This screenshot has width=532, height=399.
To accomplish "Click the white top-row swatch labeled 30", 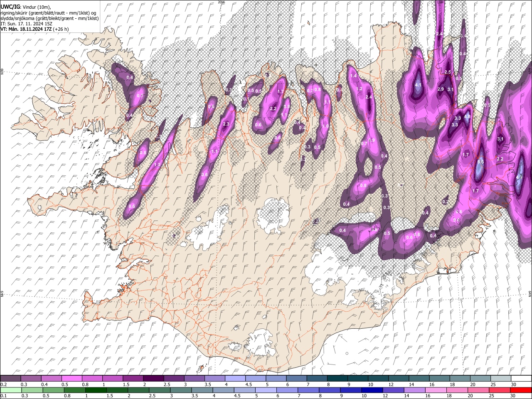I will click(x=521, y=379).
